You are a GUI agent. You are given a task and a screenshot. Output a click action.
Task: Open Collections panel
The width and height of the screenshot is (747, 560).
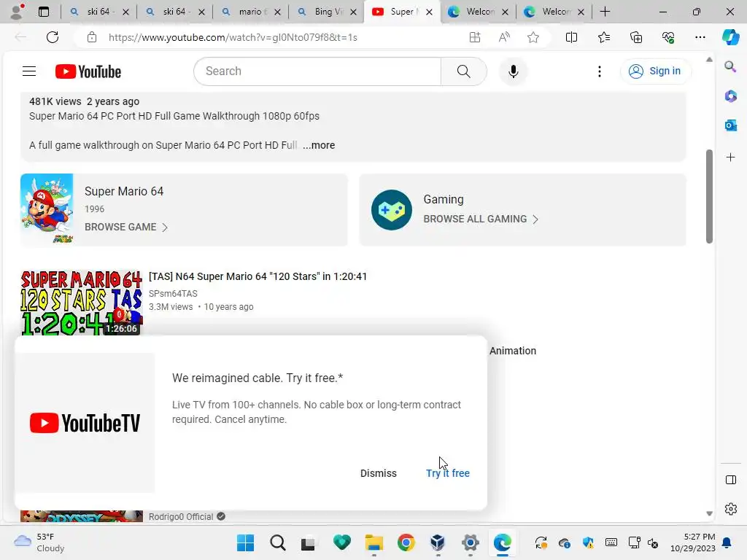pyautogui.click(x=636, y=37)
